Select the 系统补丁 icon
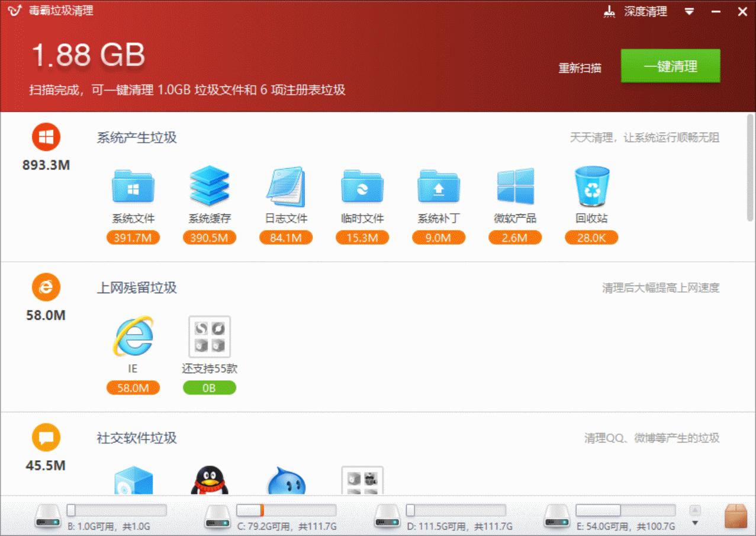 (x=438, y=188)
